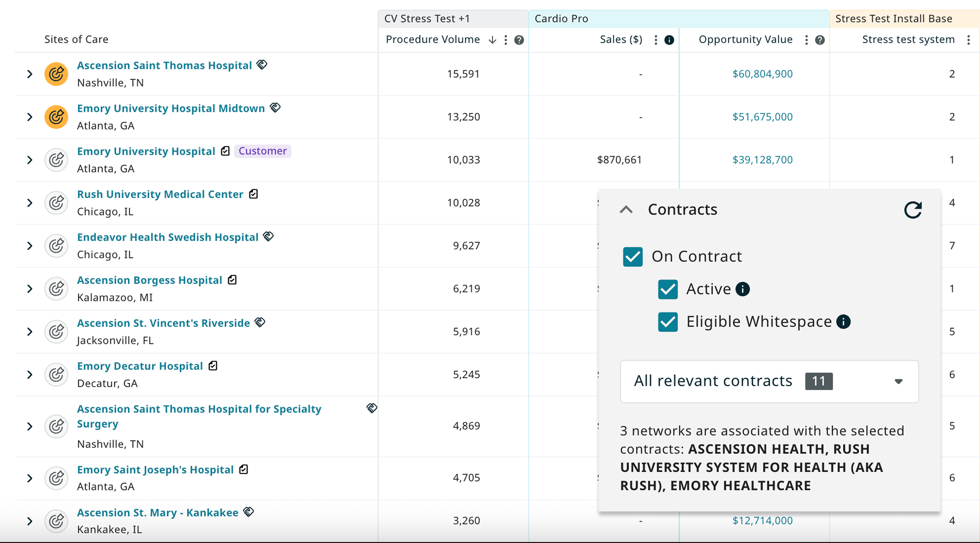Click info icon next to Active
Image resolution: width=980 pixels, height=543 pixels.
pyautogui.click(x=743, y=289)
